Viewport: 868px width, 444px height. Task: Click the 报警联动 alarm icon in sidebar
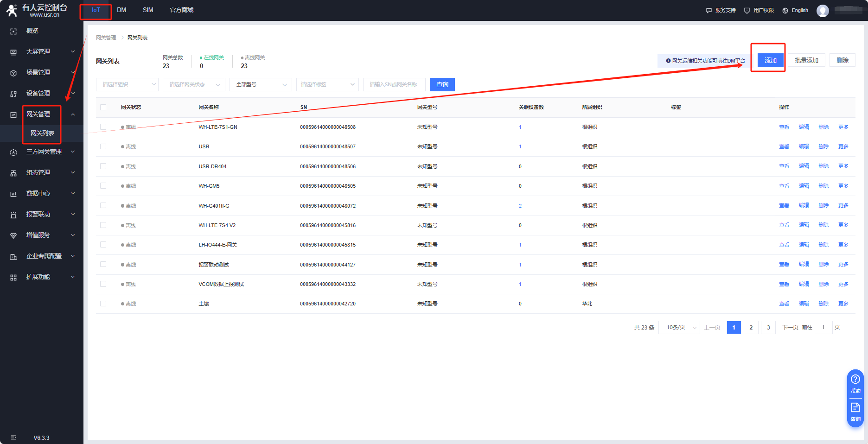pos(13,215)
